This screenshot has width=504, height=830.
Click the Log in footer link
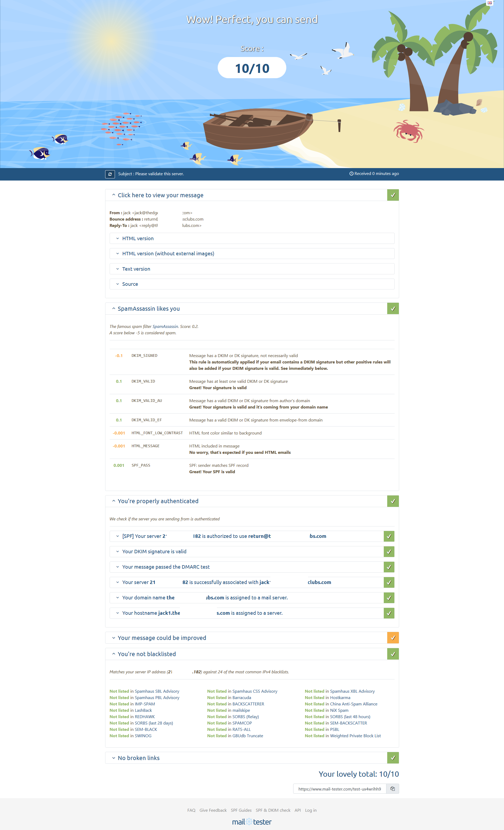[x=311, y=810]
